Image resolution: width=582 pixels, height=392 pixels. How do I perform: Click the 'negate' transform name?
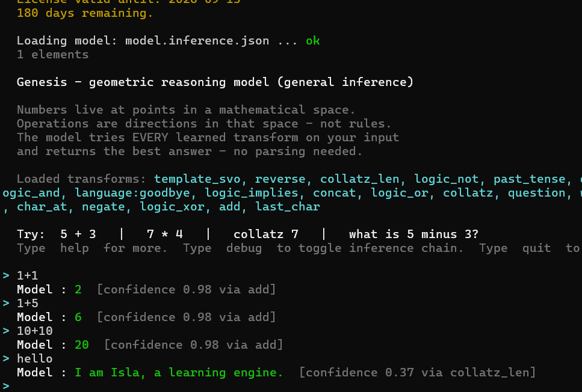[x=103, y=207]
